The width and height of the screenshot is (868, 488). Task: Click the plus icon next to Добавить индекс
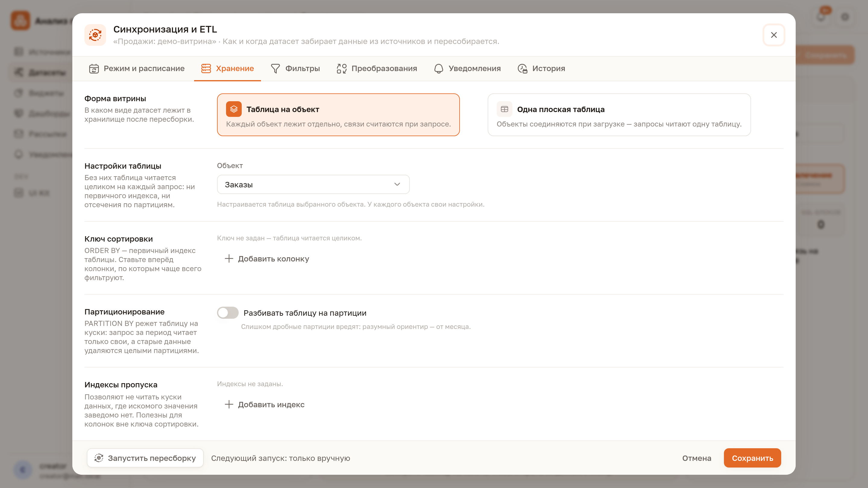click(229, 405)
